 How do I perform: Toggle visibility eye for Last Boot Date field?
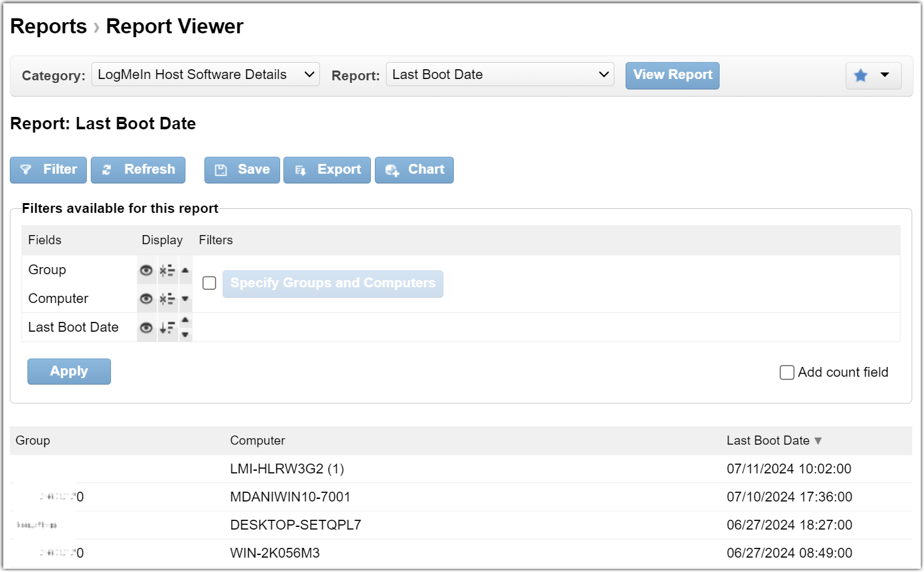(x=146, y=328)
